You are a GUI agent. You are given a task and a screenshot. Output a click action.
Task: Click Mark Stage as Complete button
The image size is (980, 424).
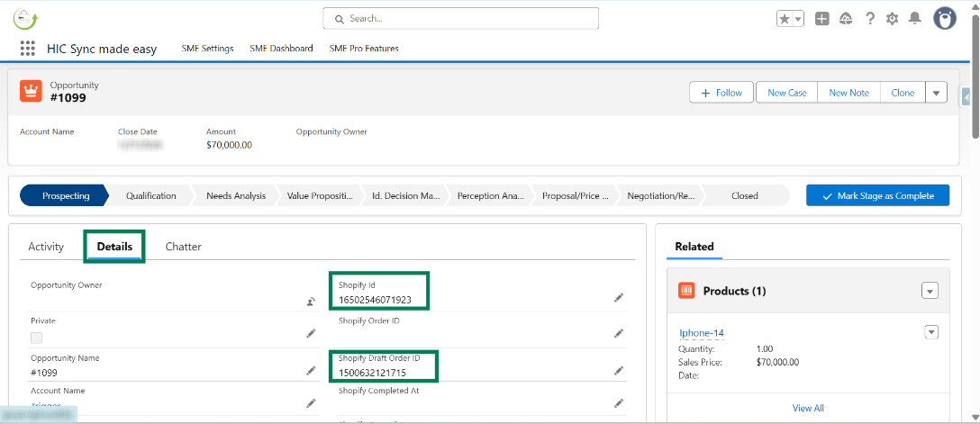877,195
